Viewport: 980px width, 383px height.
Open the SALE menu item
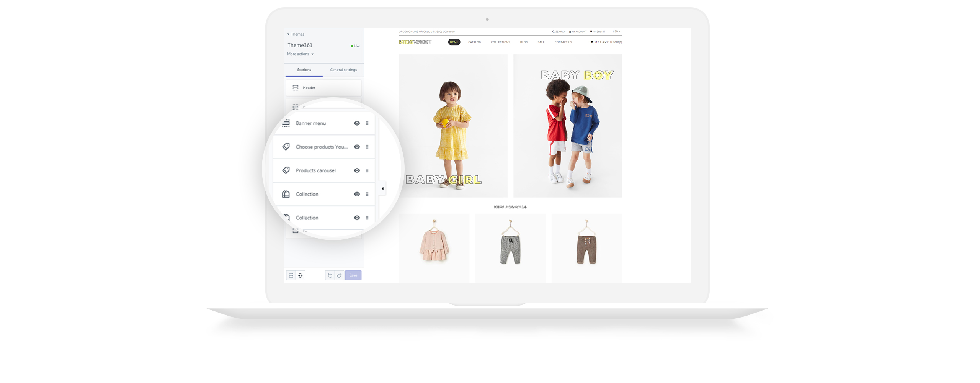tap(541, 42)
